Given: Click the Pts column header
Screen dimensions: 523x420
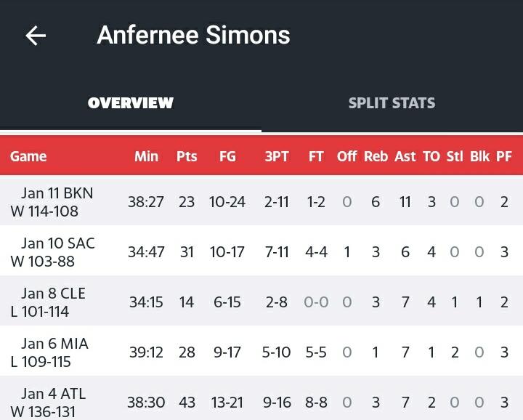Looking at the screenshot, I should click(187, 156).
